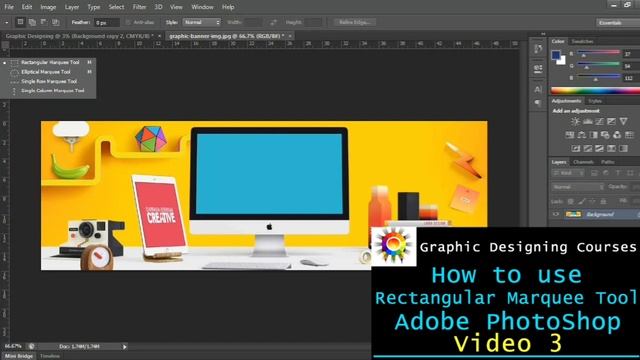
Task: Click the Refine Edge button
Action: (354, 22)
